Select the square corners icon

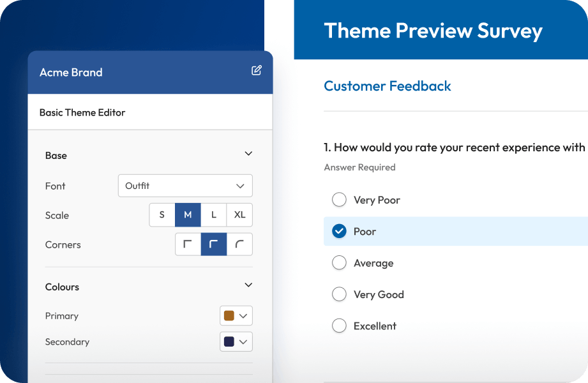click(x=188, y=244)
